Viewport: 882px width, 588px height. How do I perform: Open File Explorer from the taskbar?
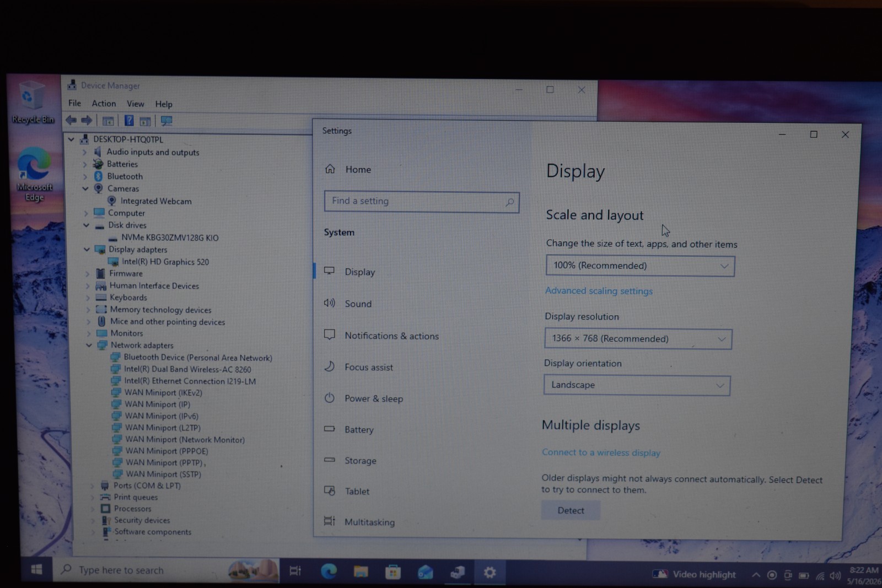coord(361,572)
